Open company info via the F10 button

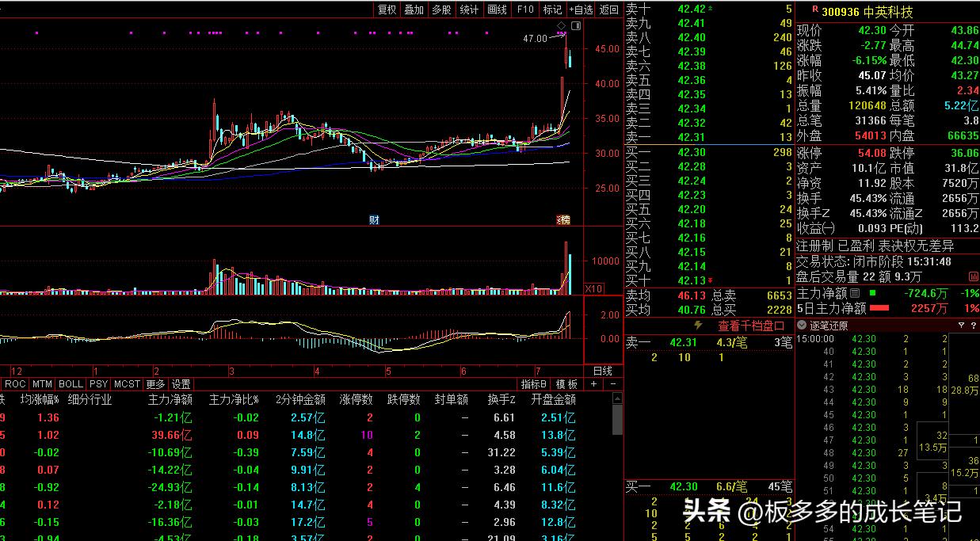[524, 10]
